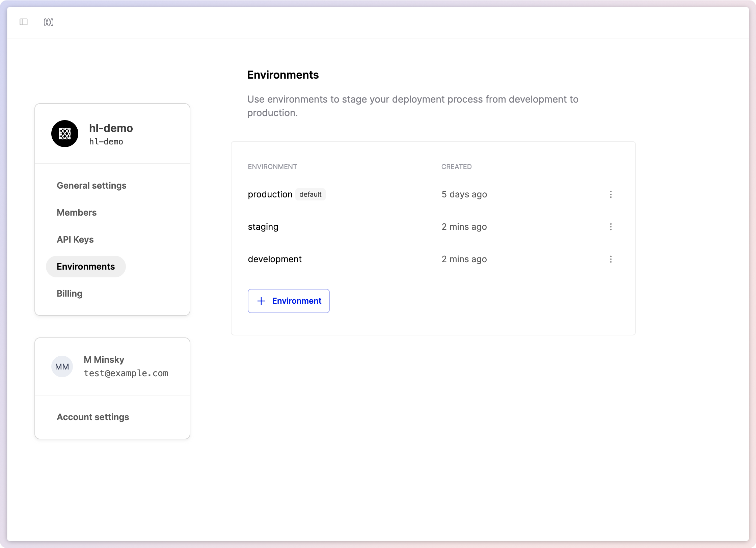Click the hl-demo organization avatar
The height and width of the screenshot is (548, 756).
coord(65,134)
